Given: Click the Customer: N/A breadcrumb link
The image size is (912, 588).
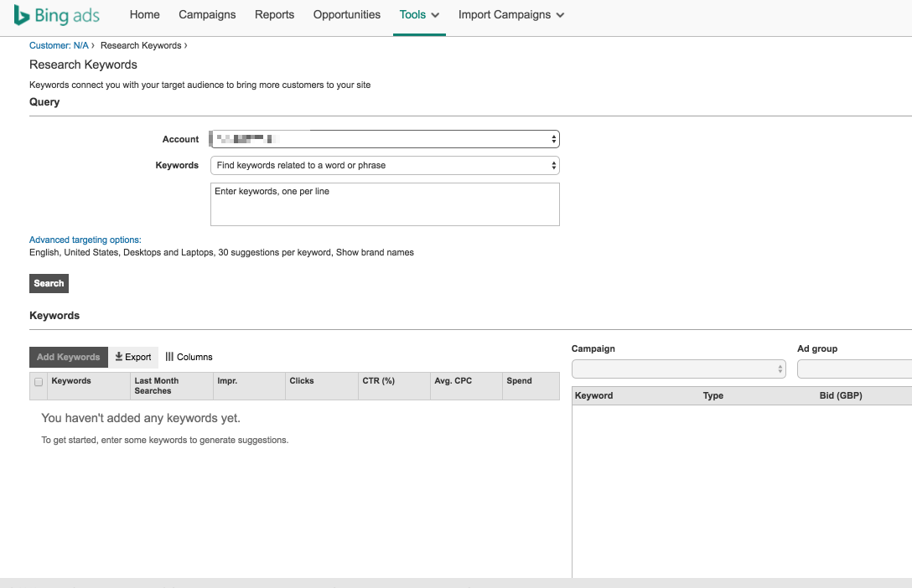Looking at the screenshot, I should 59,45.
